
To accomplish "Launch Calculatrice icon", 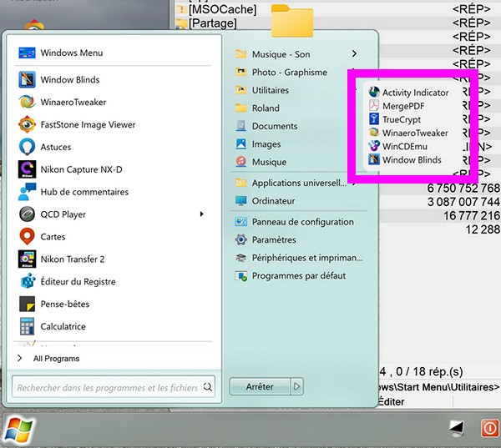I will (27, 326).
